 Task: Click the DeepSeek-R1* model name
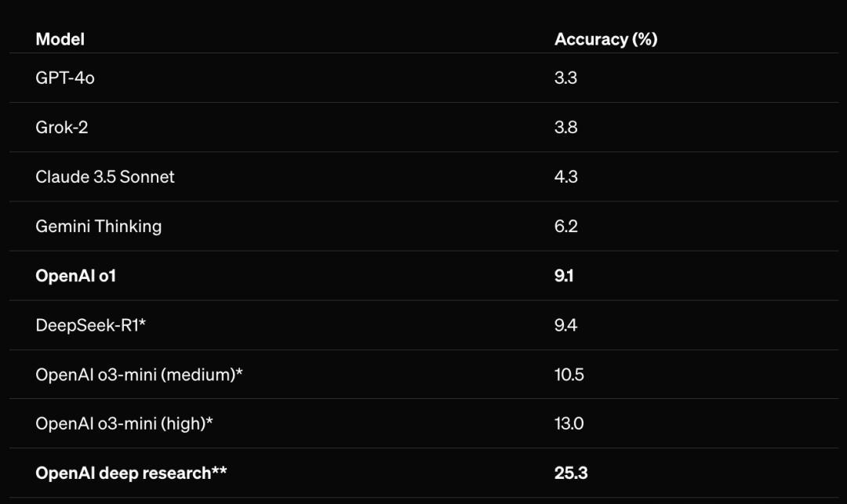91,325
